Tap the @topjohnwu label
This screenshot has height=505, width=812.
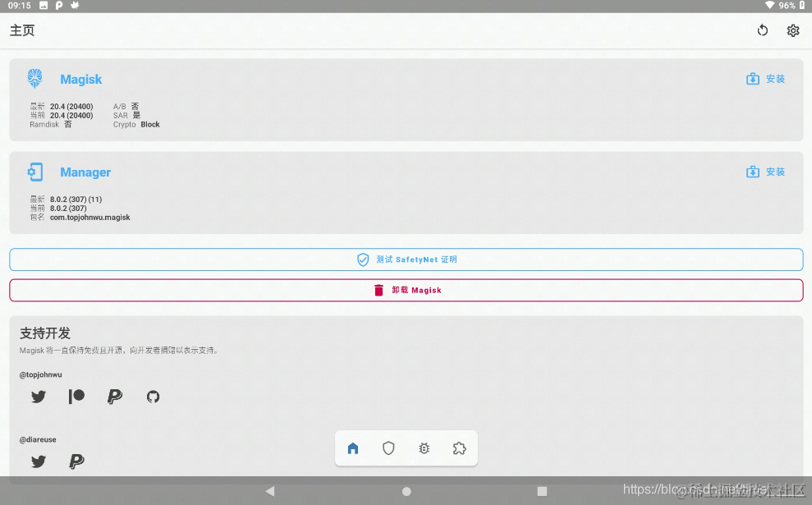[40, 374]
